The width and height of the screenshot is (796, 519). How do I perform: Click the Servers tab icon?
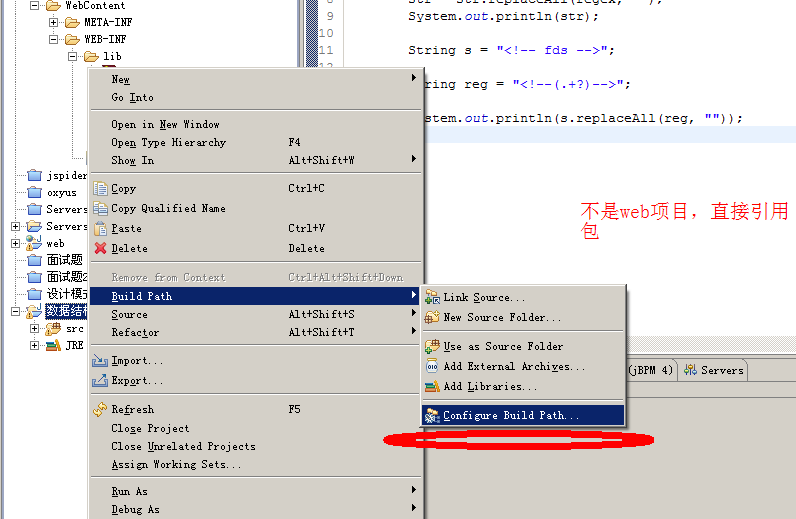[x=690, y=370]
